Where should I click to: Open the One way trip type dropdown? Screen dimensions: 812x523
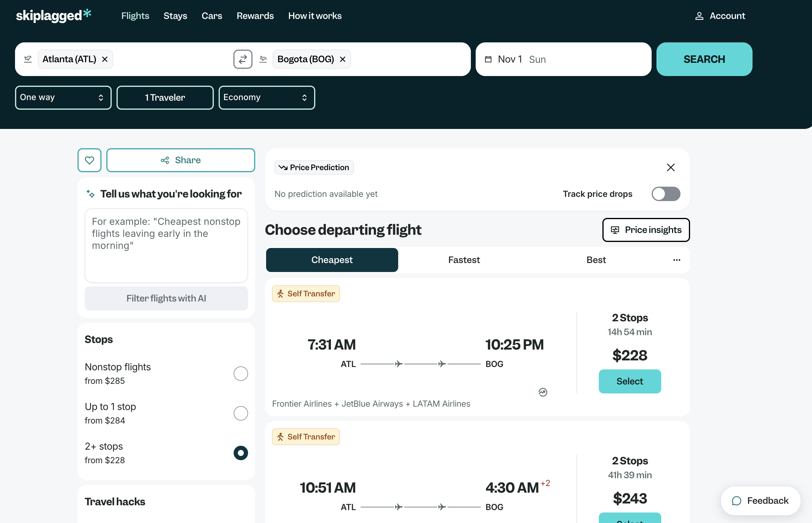coord(63,97)
